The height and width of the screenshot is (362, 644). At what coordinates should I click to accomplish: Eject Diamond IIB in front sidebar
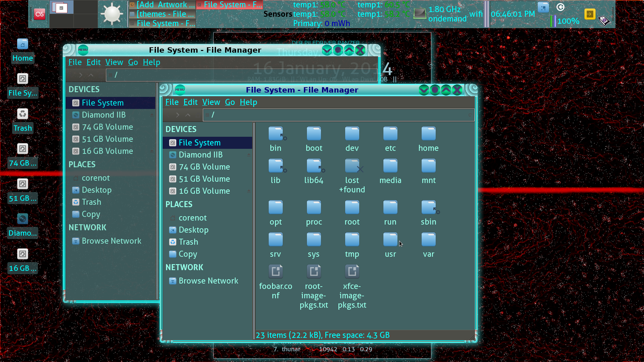tap(249, 155)
